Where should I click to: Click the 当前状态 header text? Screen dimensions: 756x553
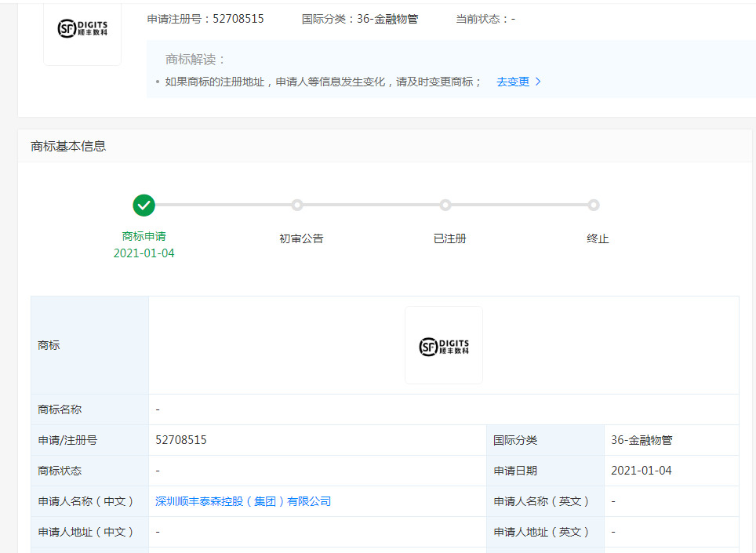point(485,19)
